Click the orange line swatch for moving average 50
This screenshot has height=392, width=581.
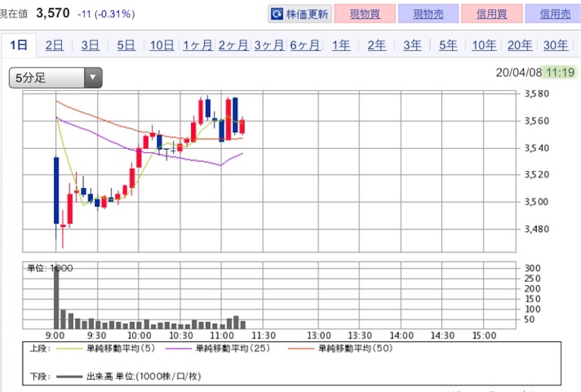point(301,349)
